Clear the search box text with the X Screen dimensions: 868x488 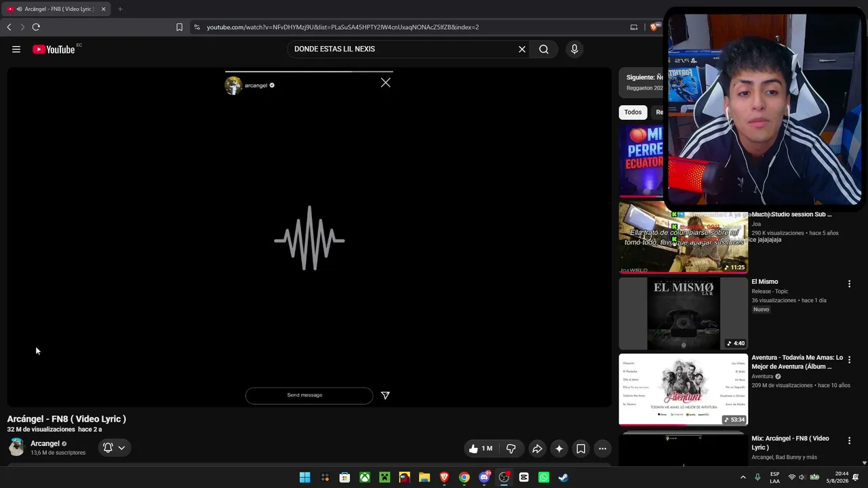click(x=522, y=49)
